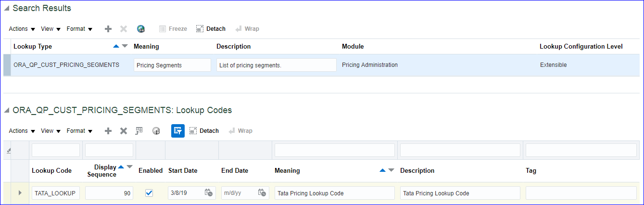Toggle the Query By Example filter icon
Viewport: 644px width, 205px height.
tap(178, 131)
